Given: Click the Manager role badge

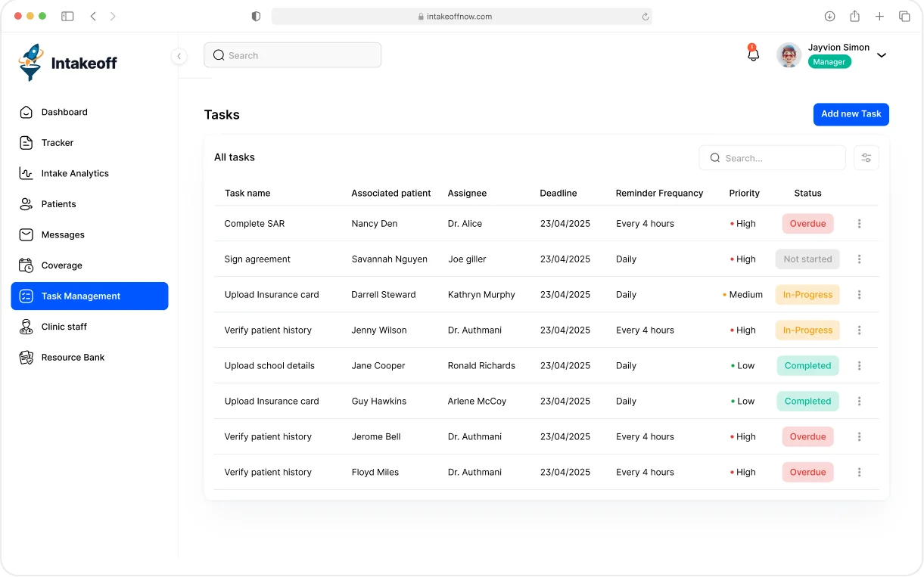Looking at the screenshot, I should pos(829,62).
